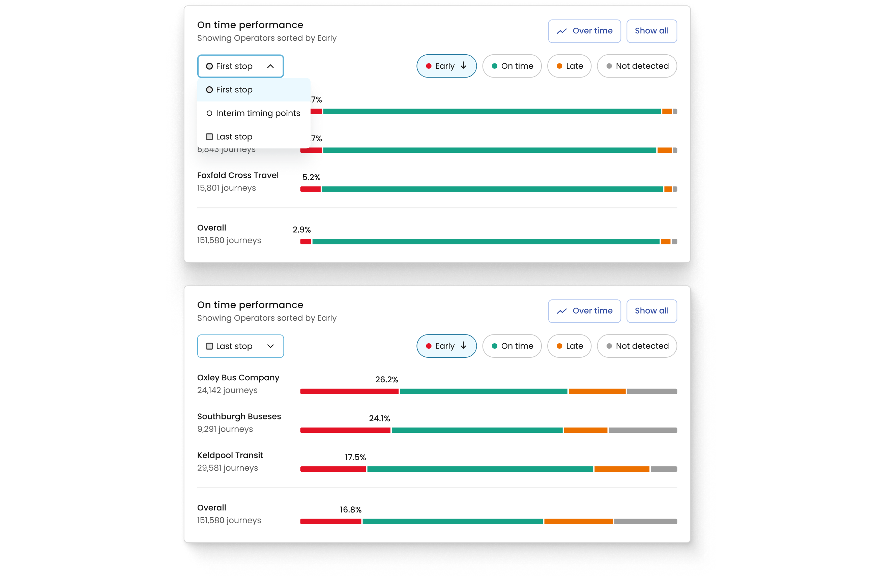Click the trend line icon in top Over time button

click(561, 31)
